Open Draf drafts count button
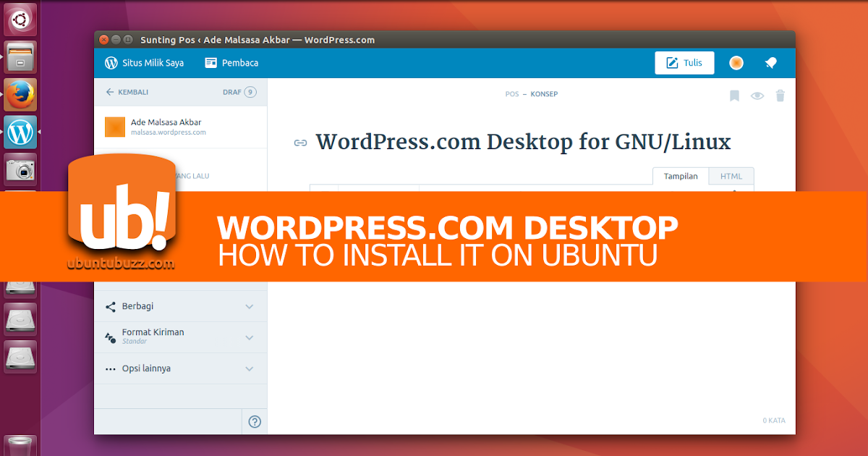This screenshot has height=456, width=868. (x=239, y=92)
